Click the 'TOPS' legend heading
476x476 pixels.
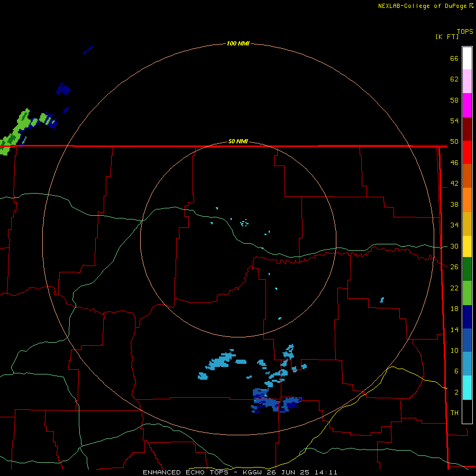pos(465,32)
